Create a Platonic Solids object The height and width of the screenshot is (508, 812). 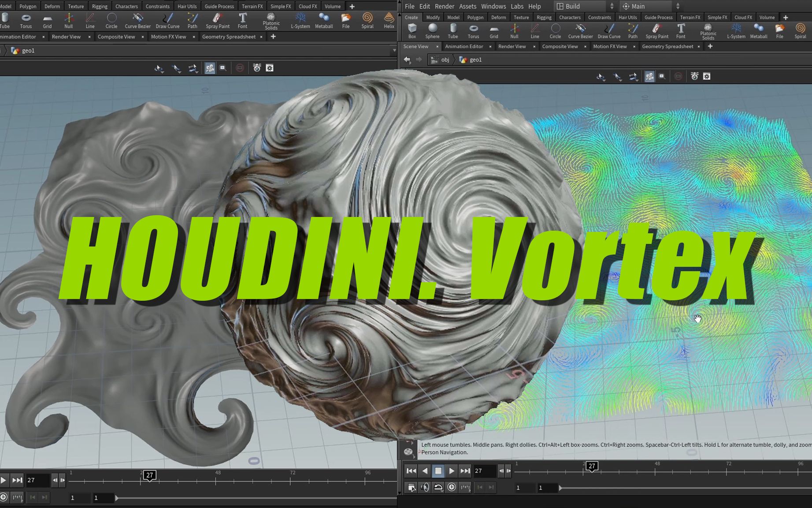click(708, 31)
